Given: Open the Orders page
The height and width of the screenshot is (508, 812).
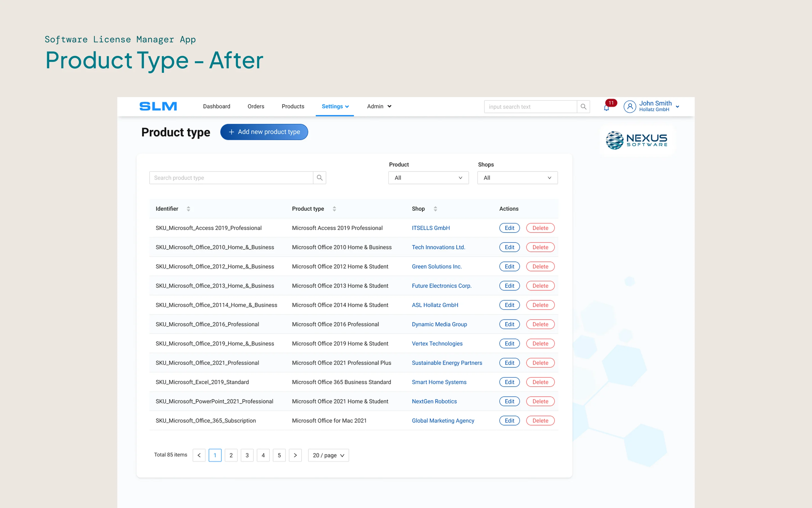Looking at the screenshot, I should [x=256, y=106].
